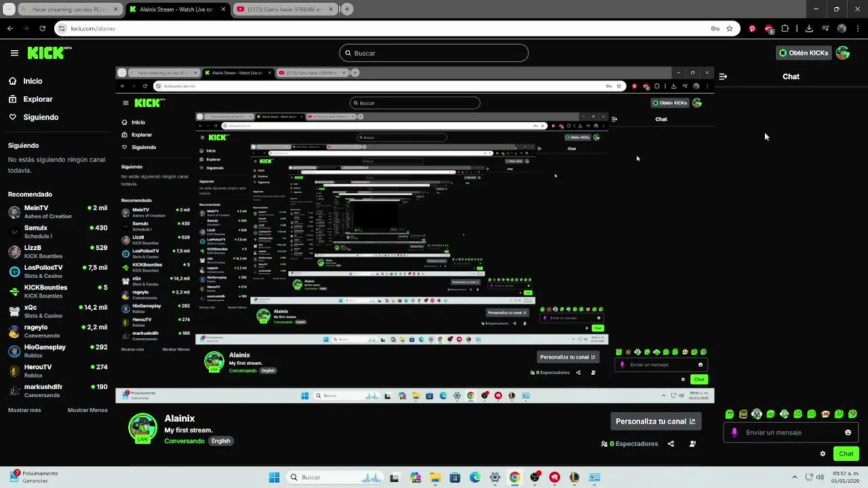Open LosPollosTV recommended channel
Screen dimensions: 868x488
pos(58,271)
